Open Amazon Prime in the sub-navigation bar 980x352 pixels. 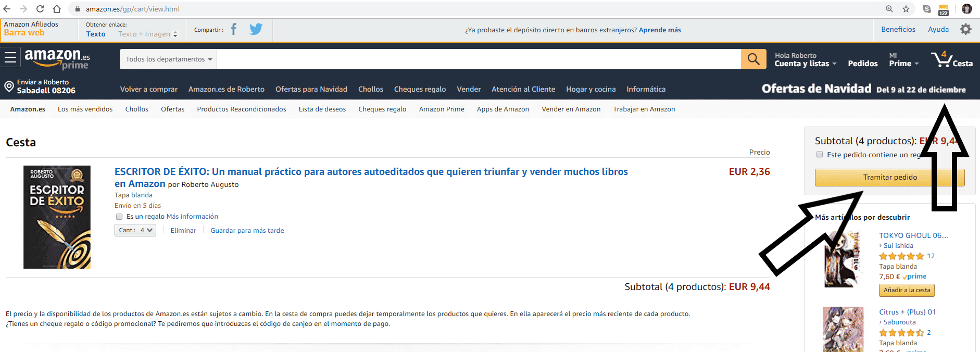pos(442,109)
